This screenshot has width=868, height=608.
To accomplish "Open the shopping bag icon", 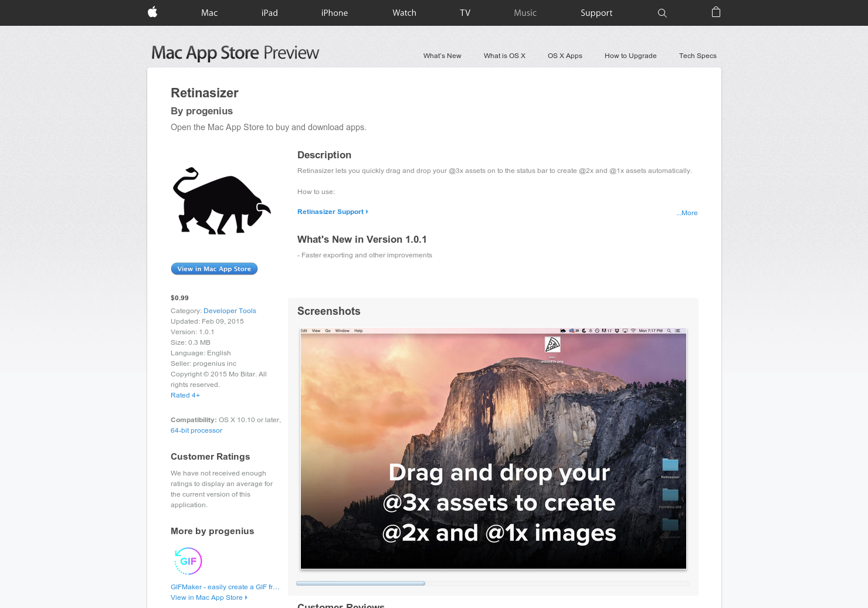I will [x=716, y=12].
